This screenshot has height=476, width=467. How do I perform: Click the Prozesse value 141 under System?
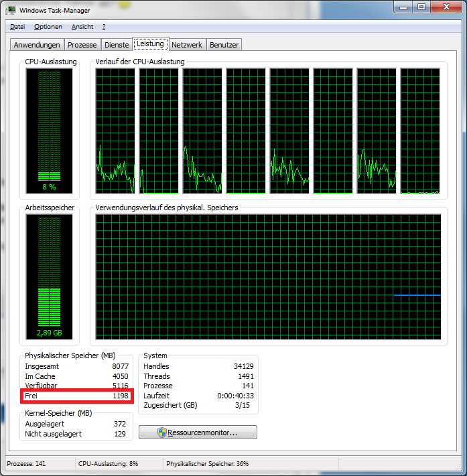[248, 386]
